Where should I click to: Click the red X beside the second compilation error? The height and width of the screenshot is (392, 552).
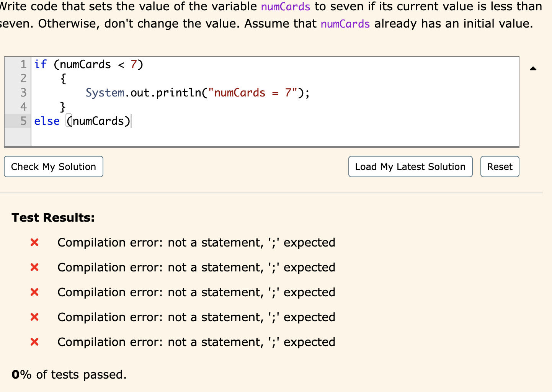(34, 267)
